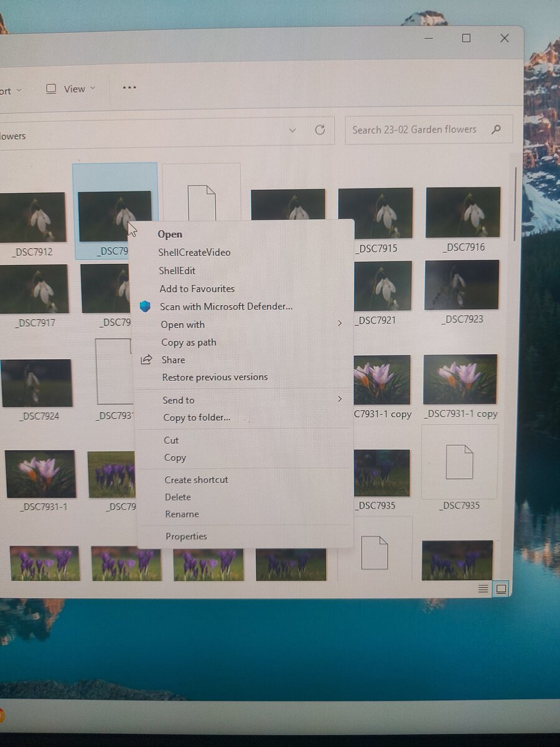Select Add to Favourites

[x=197, y=288]
